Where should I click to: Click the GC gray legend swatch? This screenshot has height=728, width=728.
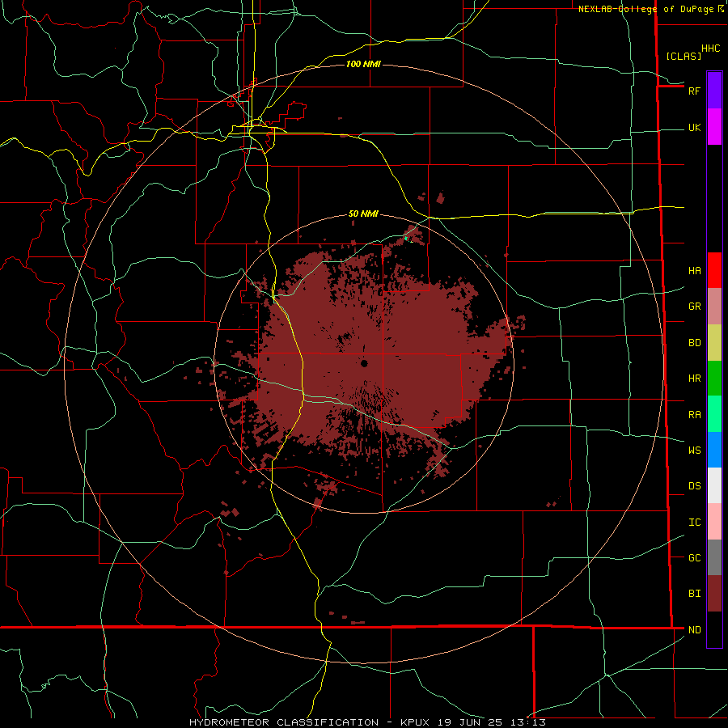coord(714,557)
